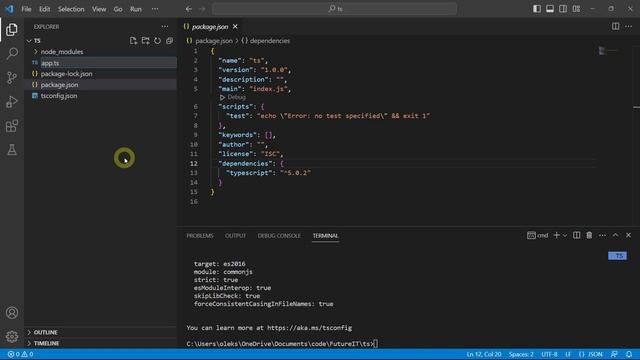Create a new folder in TS folder
This screenshot has width=640, height=360.
pyautogui.click(x=145, y=41)
